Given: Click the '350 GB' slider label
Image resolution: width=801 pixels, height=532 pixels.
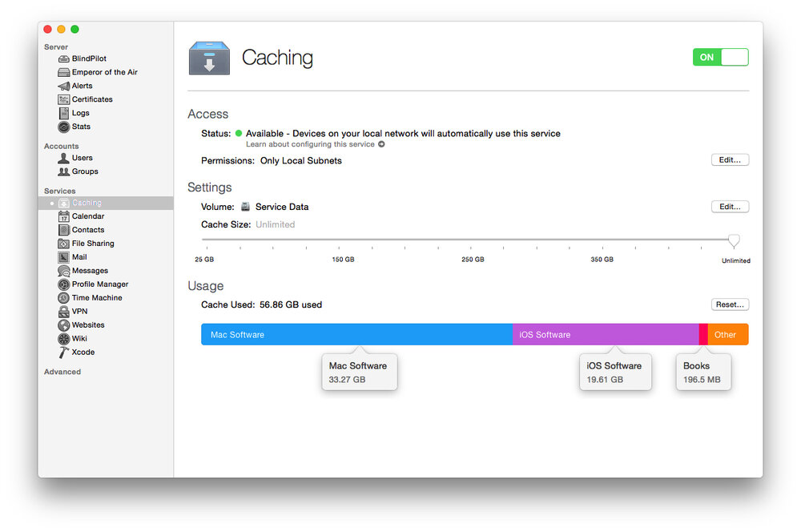Looking at the screenshot, I should 602,260.
